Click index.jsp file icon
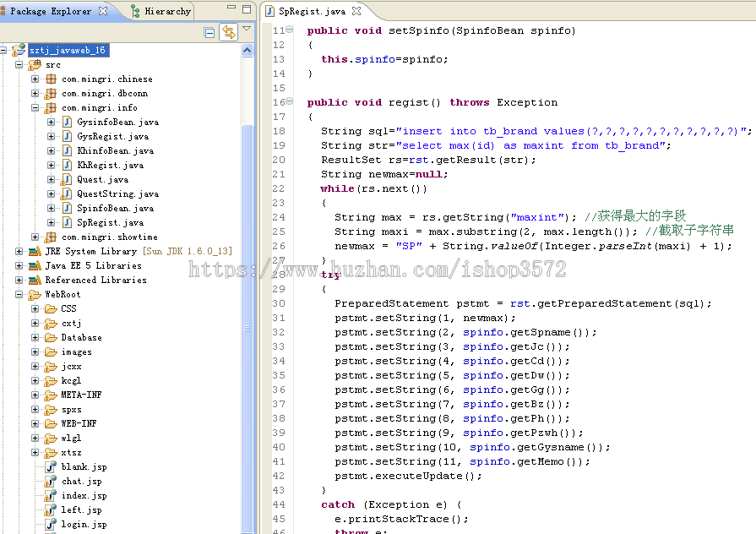Image resolution: width=756 pixels, height=534 pixels. 51,495
